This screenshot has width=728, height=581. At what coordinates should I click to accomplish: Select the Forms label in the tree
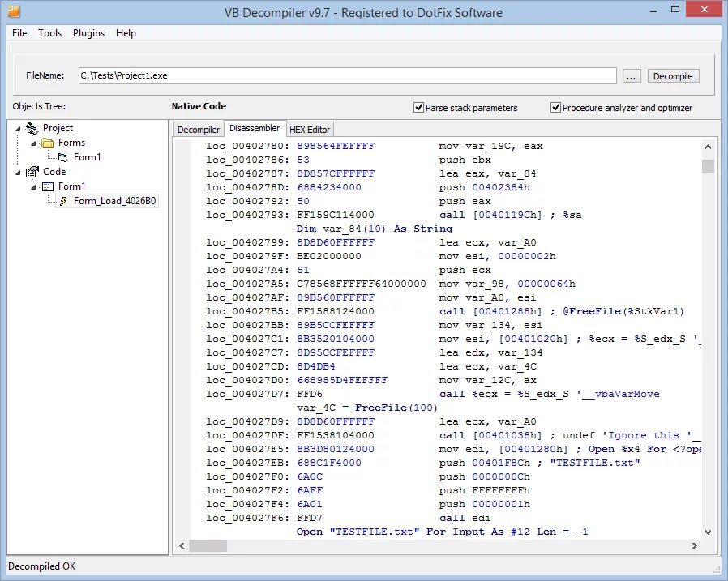click(71, 143)
